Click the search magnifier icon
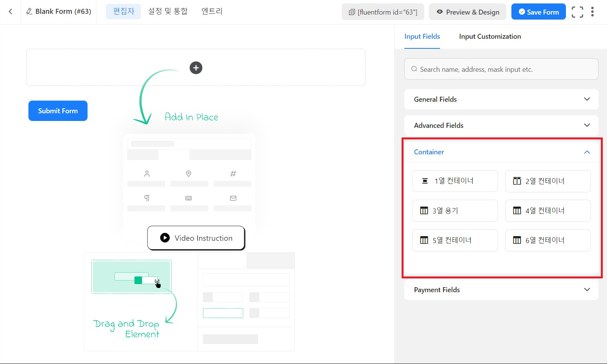The height and width of the screenshot is (364, 607). click(x=414, y=69)
